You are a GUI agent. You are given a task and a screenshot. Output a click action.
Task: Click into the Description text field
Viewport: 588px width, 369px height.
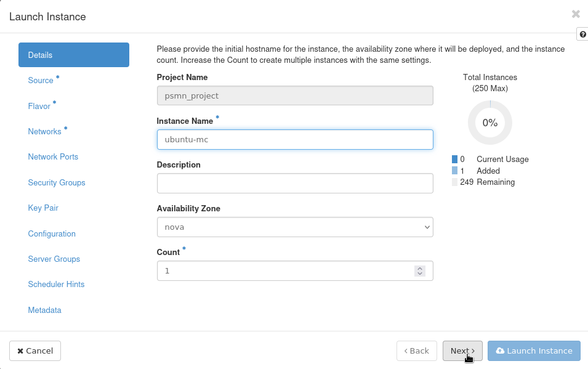[x=295, y=183]
